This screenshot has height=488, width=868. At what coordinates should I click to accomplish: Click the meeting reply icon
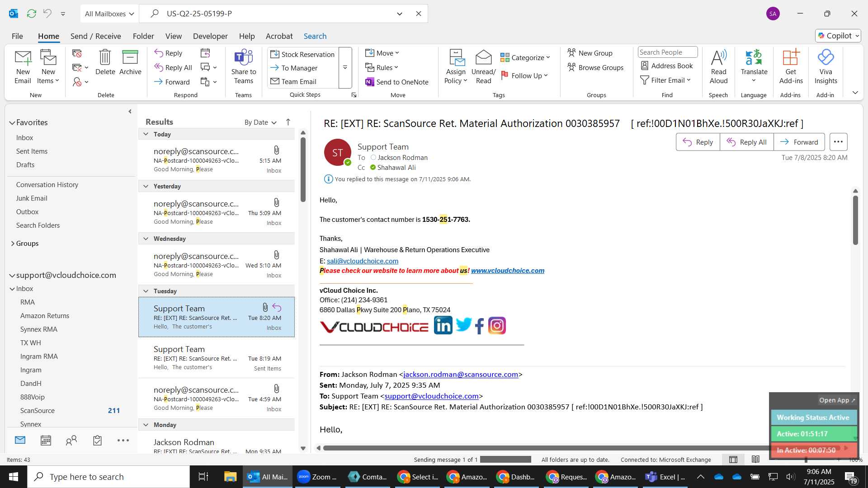pos(205,53)
